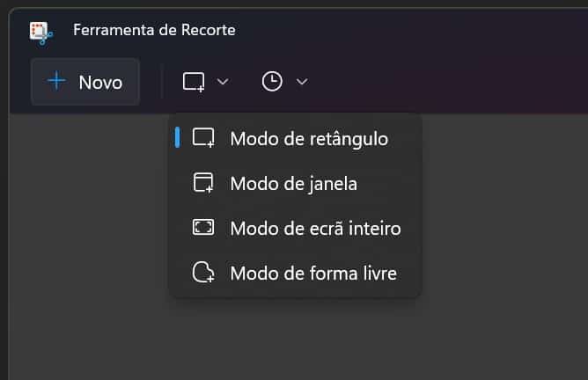Click the clock delay icon in toolbar

point(273,82)
